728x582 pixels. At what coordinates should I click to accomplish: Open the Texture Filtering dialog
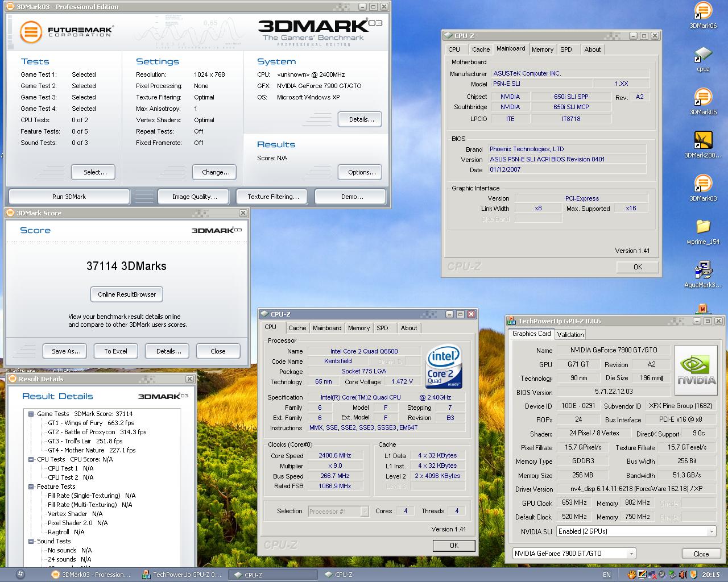pyautogui.click(x=273, y=197)
